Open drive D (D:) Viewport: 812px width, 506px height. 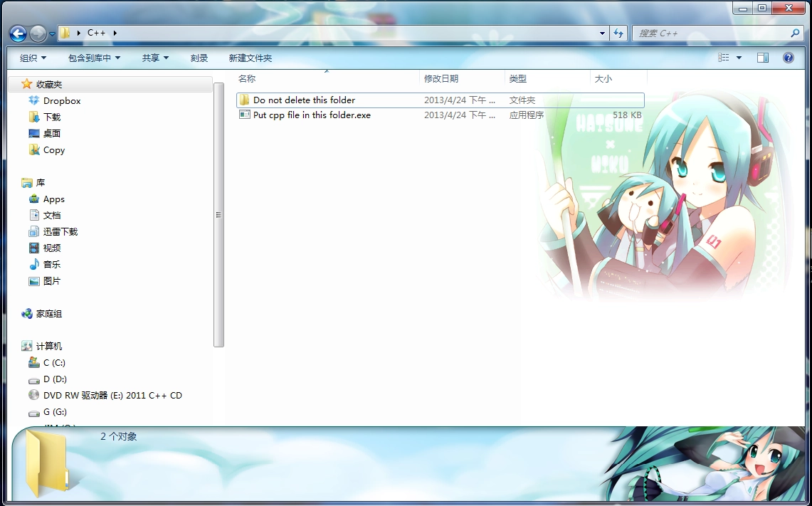coord(55,379)
